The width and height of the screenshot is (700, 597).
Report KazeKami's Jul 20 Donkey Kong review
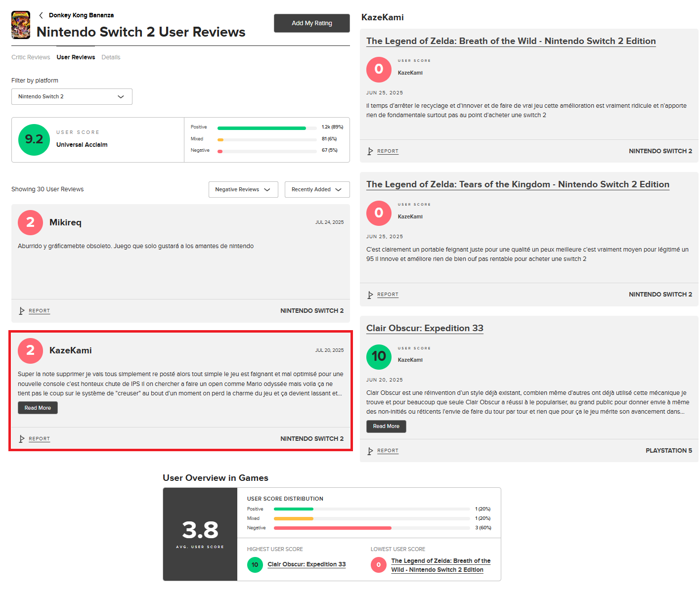[39, 439]
